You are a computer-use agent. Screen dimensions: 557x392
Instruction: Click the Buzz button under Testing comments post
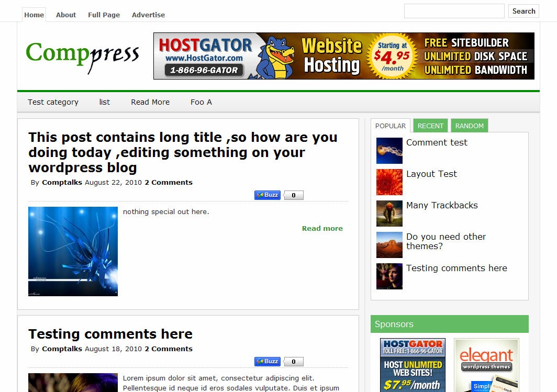(268, 362)
